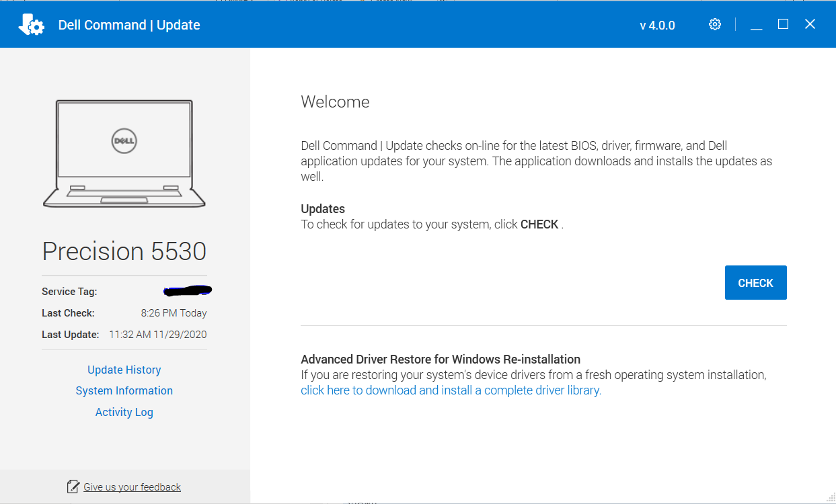The width and height of the screenshot is (836, 504).
Task: Open the feedback form icon
Action: pos(73,487)
